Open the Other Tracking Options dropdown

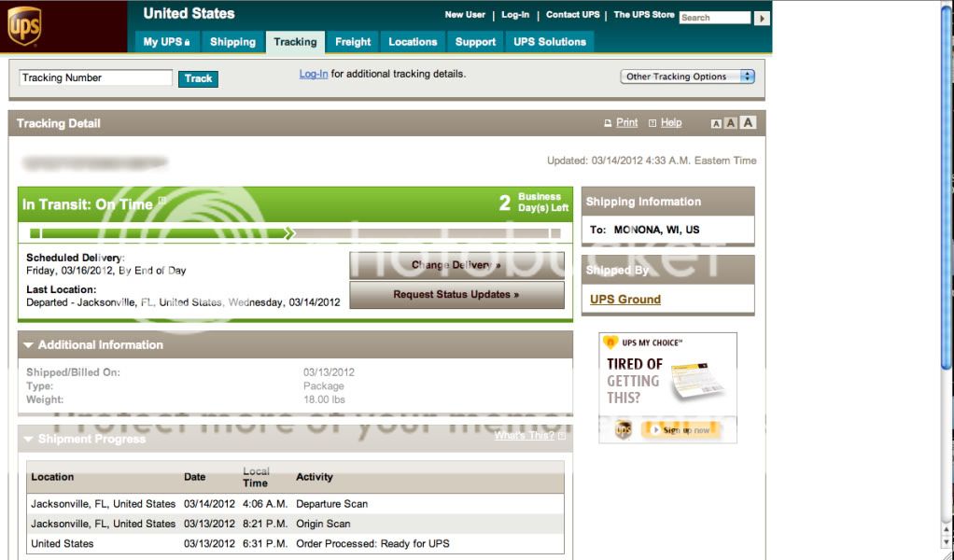coord(687,77)
